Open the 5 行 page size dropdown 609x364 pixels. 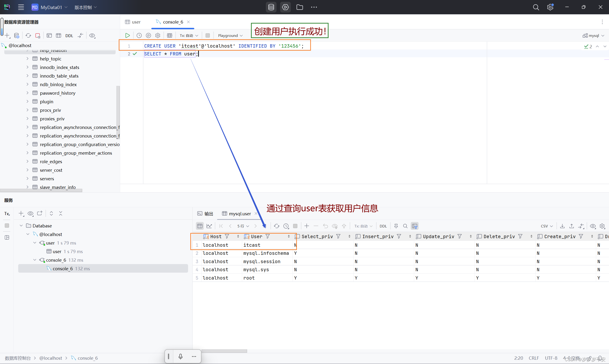click(x=243, y=226)
